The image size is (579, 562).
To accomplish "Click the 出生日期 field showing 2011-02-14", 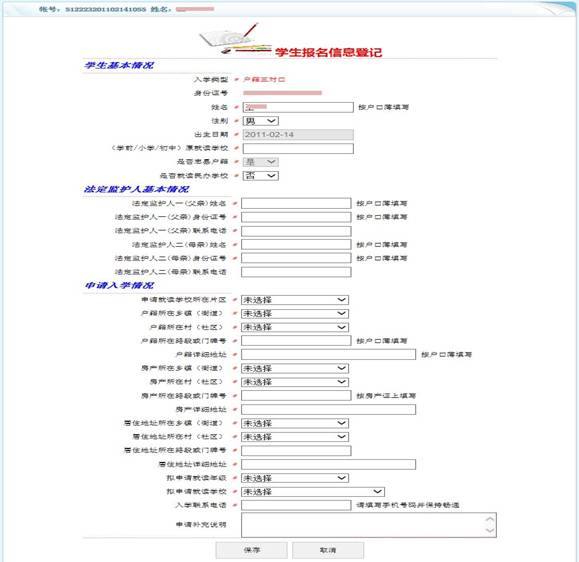I will (298, 134).
